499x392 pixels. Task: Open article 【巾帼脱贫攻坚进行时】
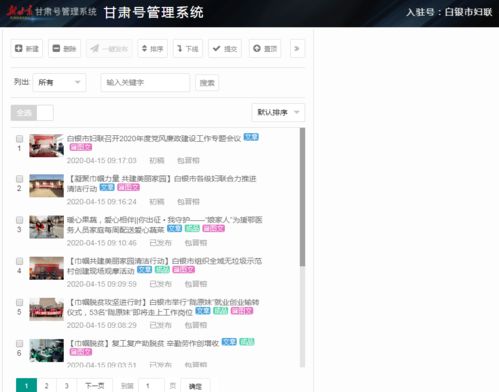tap(163, 307)
